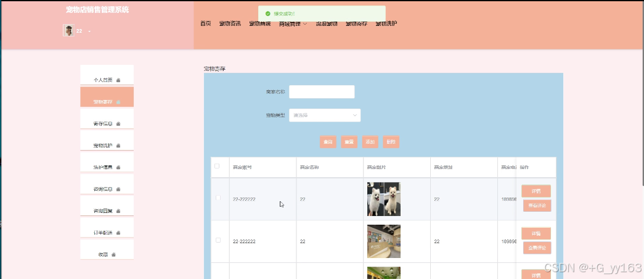Viewport: 644px width, 279px height.
Task: Click 查看评论 in the shop interior photo row
Action: point(537,248)
